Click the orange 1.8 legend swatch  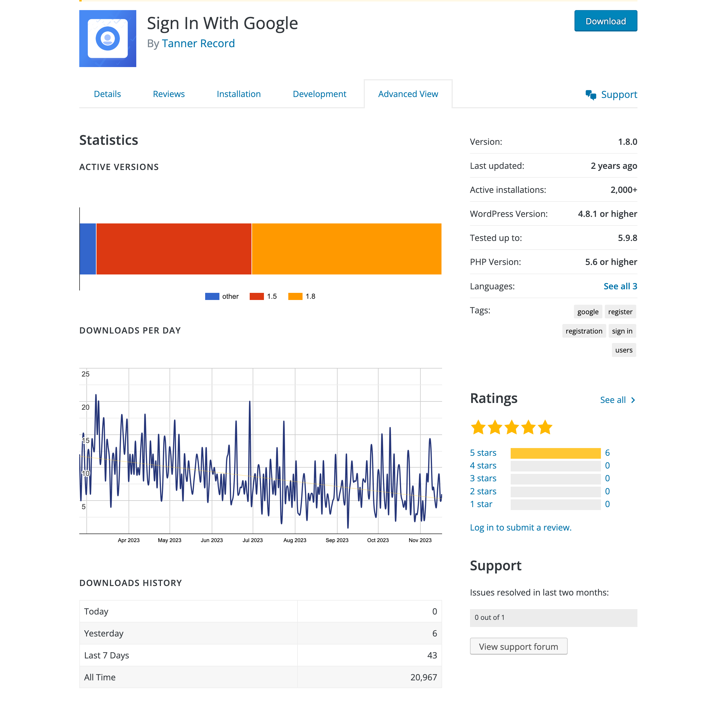(x=295, y=296)
